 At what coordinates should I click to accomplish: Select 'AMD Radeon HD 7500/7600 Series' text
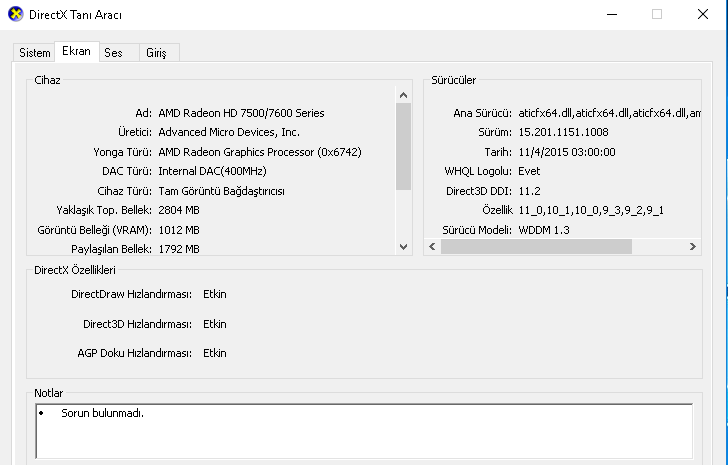click(241, 113)
